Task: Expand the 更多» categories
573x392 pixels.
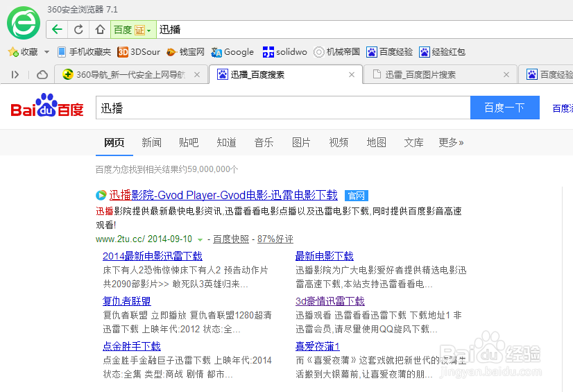Action: pos(452,142)
